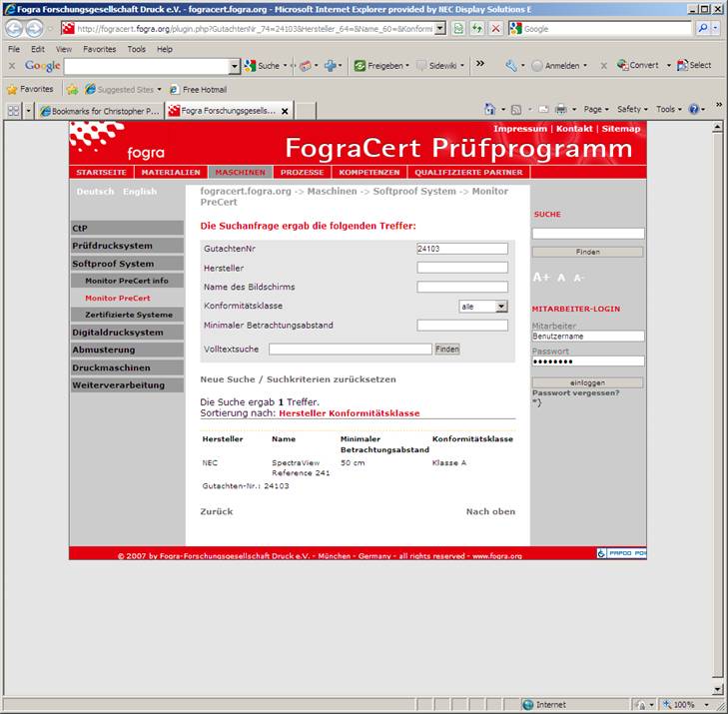Click the vertical scrollbar down arrow
The image size is (728, 714).
pos(717,690)
